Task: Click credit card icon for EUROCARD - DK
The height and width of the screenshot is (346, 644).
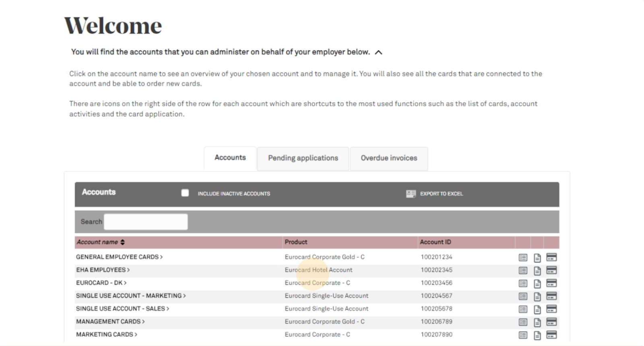Action: click(551, 283)
